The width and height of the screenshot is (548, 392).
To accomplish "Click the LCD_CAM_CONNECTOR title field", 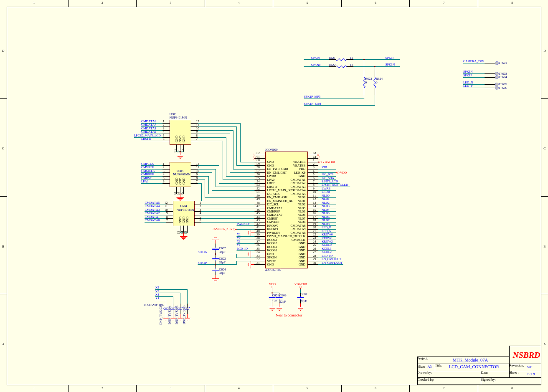I will pos(474,367).
